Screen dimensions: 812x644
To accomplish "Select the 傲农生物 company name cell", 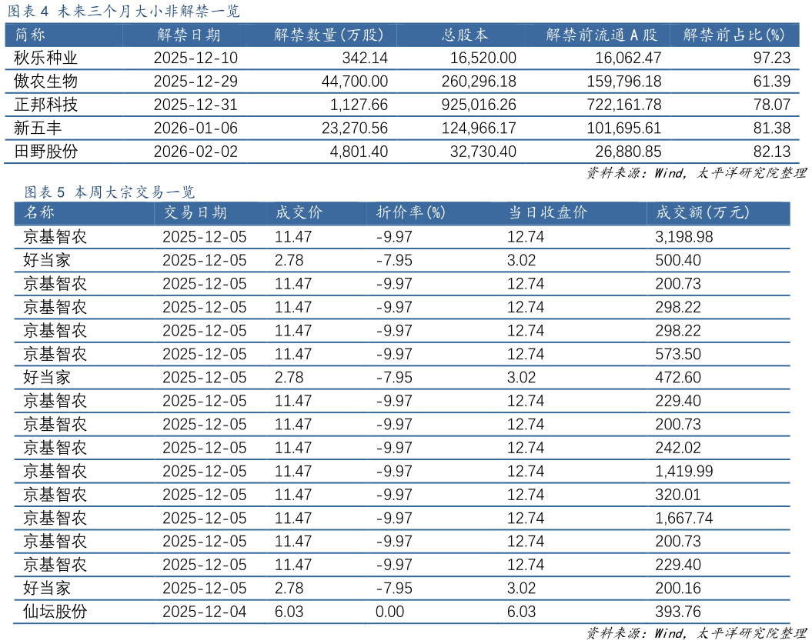I will pos(45,82).
